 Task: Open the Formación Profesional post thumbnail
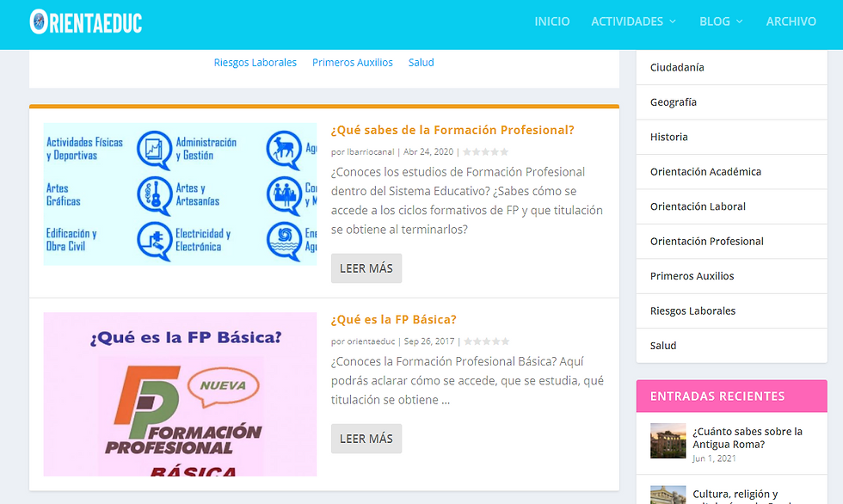pyautogui.click(x=180, y=194)
